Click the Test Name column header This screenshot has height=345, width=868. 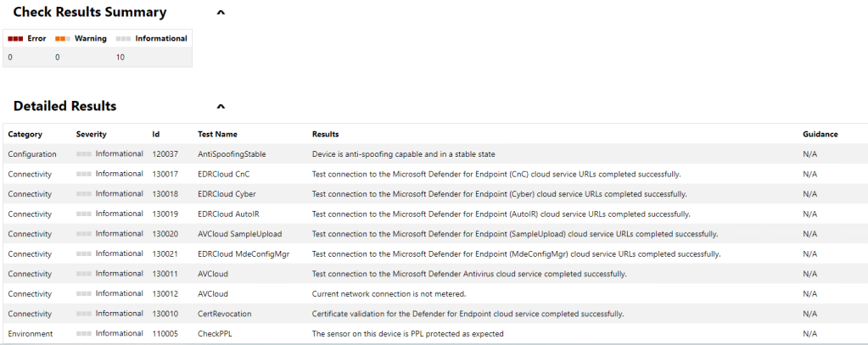217,134
